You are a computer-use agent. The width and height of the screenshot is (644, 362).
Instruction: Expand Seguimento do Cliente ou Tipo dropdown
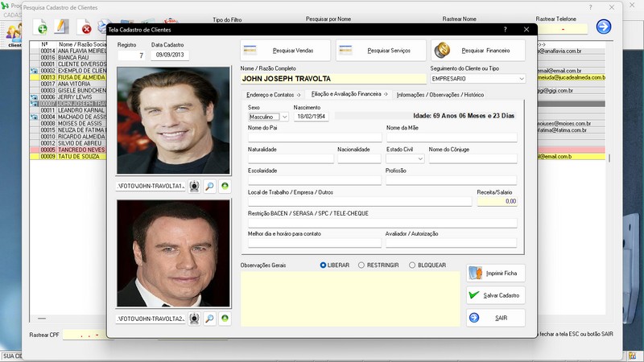click(x=521, y=79)
